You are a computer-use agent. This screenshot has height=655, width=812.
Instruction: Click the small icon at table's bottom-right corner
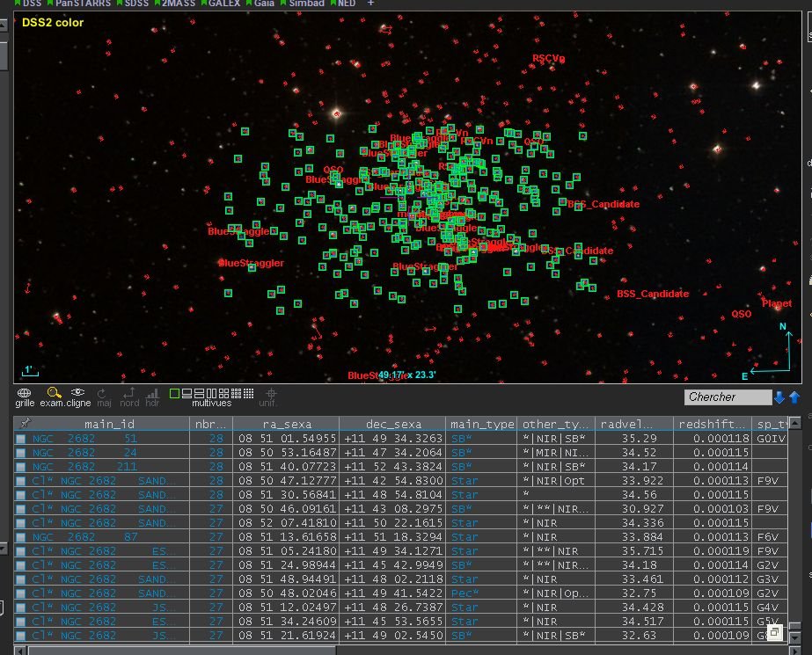click(x=773, y=633)
